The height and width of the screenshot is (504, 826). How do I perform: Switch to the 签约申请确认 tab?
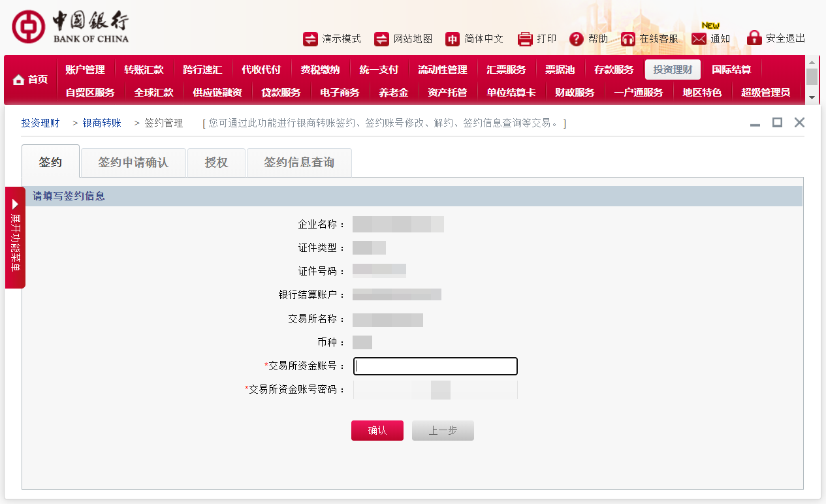click(x=133, y=163)
